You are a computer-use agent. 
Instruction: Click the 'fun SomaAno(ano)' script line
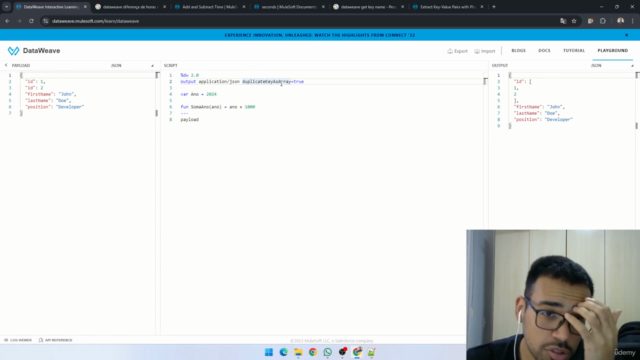tap(218, 107)
